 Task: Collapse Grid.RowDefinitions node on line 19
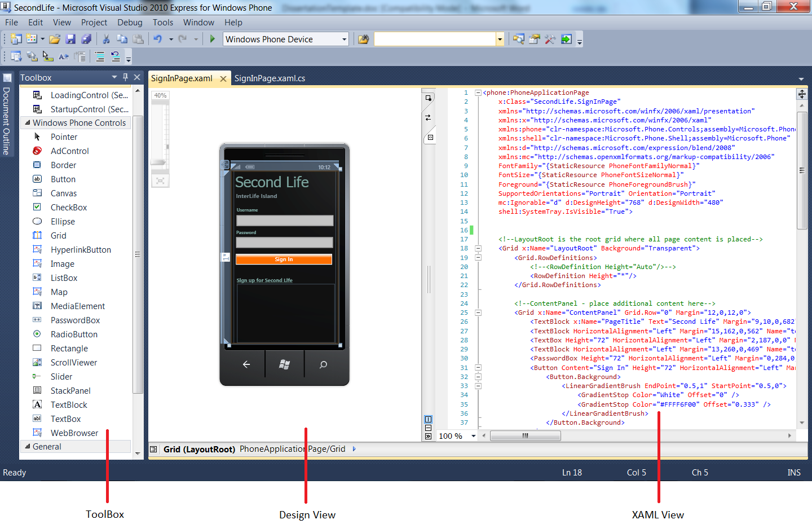point(478,257)
